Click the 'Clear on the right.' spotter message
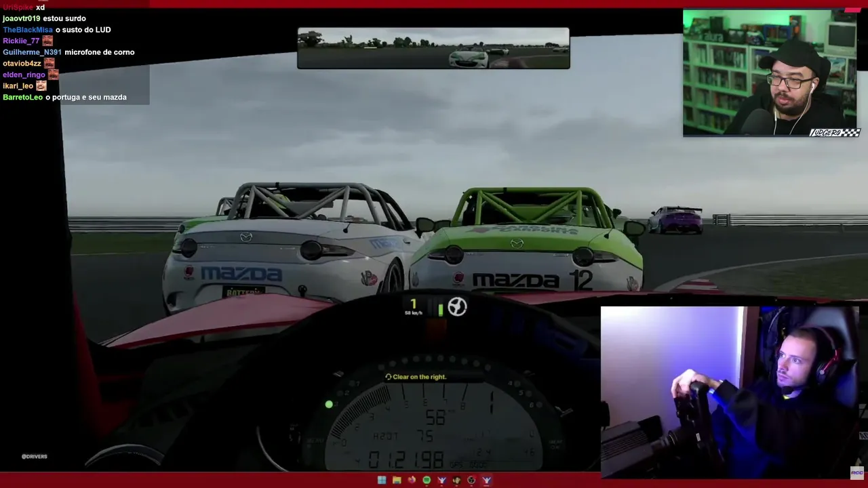The image size is (868, 488). point(416,377)
